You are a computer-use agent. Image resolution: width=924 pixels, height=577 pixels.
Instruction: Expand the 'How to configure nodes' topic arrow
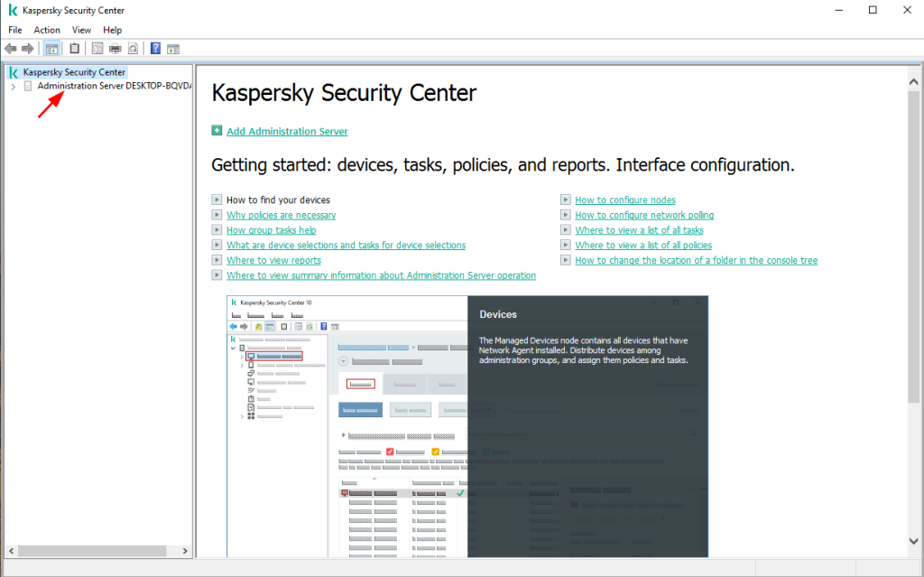click(566, 200)
